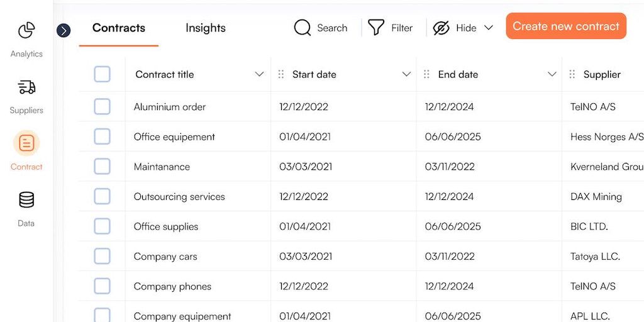Toggle the select-all header checkbox

pyautogui.click(x=102, y=74)
